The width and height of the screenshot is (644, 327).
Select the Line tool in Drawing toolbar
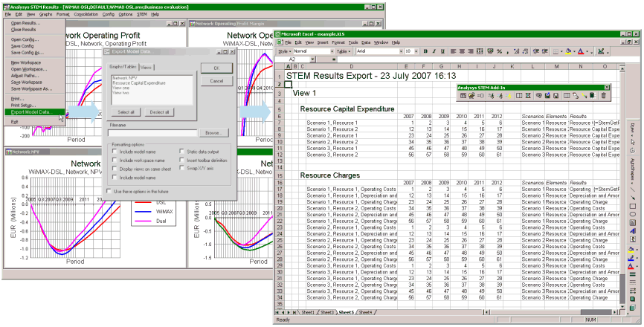tap(633, 190)
